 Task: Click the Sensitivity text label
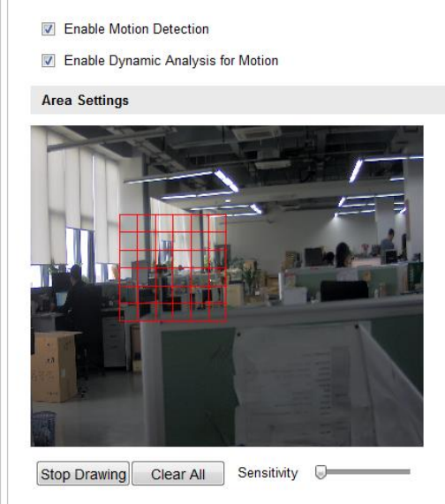pos(268,473)
